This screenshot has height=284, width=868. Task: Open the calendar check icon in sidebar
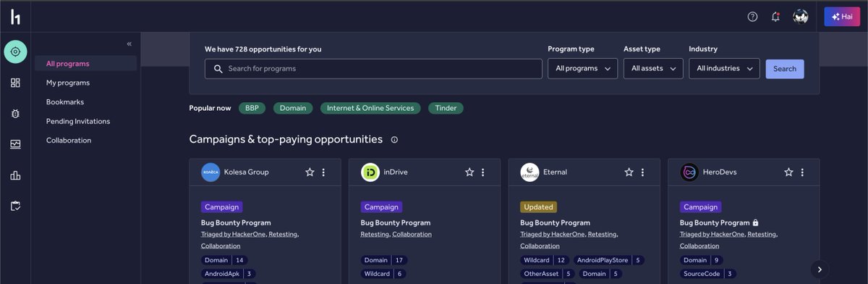[x=15, y=206]
